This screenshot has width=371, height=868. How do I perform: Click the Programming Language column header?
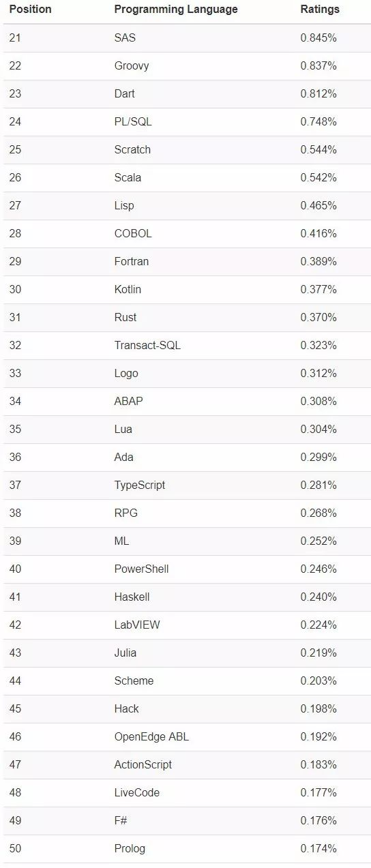tap(176, 10)
